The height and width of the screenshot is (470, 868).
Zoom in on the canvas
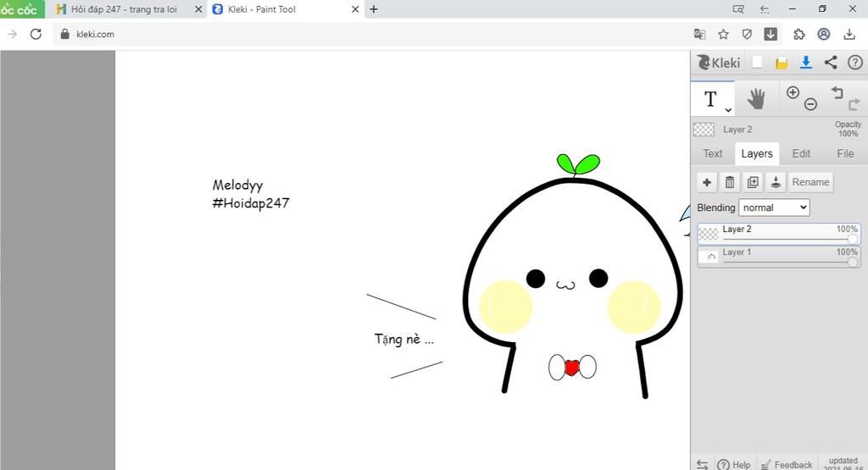[x=793, y=92]
